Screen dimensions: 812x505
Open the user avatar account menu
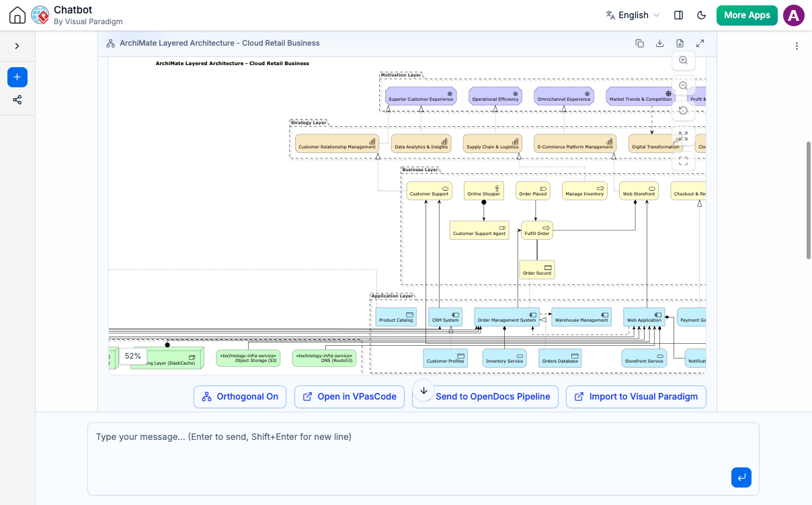794,15
